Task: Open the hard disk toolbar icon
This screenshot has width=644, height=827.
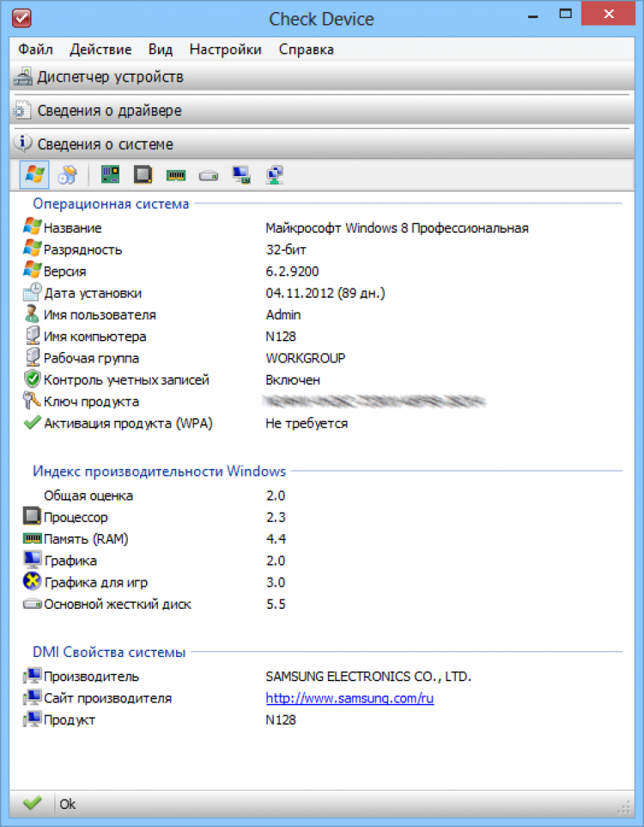Action: pos(209,175)
